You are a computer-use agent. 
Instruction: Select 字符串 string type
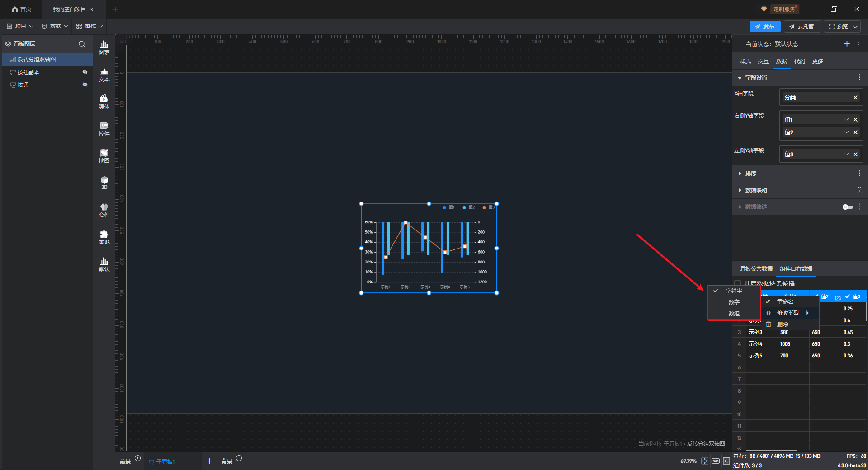tap(734, 291)
